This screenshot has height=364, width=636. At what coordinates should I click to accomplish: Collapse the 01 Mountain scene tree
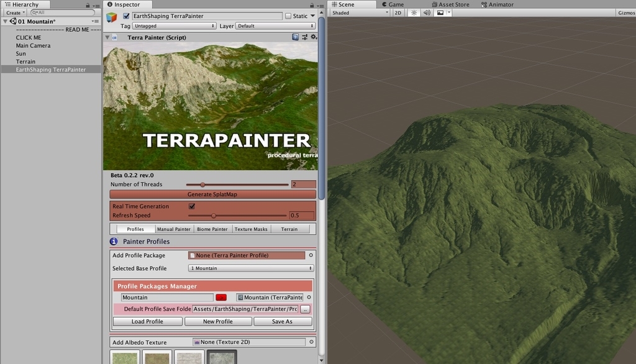point(5,21)
